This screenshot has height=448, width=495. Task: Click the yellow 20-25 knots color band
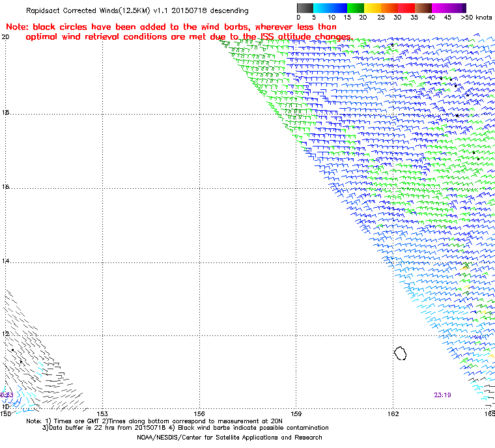click(x=373, y=8)
